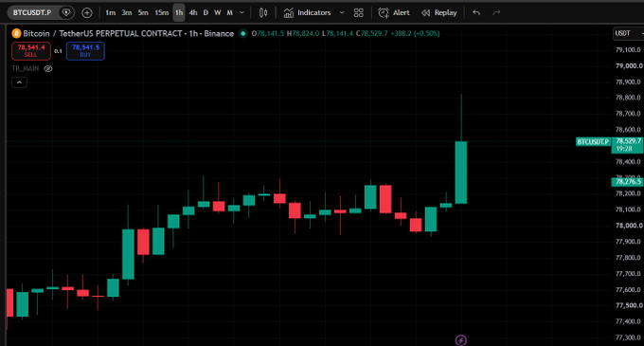Select the 4h timeframe
The width and height of the screenshot is (644, 346).
point(192,12)
